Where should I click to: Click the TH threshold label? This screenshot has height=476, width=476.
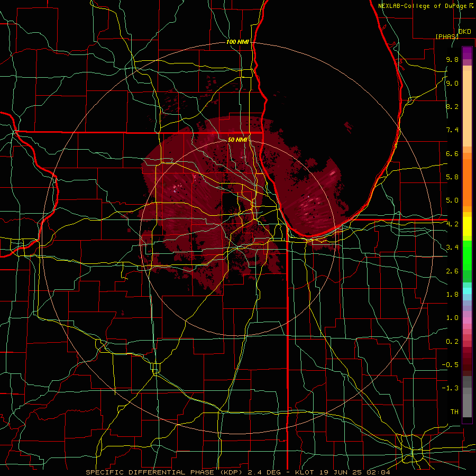tap(454, 412)
